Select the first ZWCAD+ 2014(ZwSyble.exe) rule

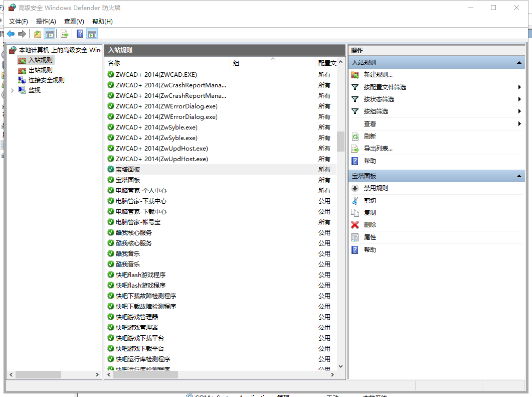coord(221,127)
